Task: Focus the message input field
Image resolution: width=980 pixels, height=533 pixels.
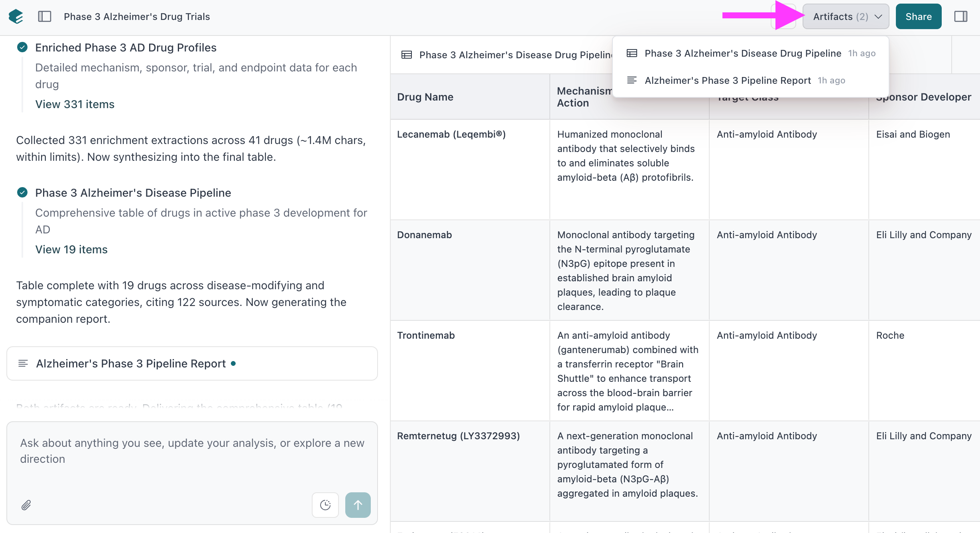Action: click(x=192, y=451)
